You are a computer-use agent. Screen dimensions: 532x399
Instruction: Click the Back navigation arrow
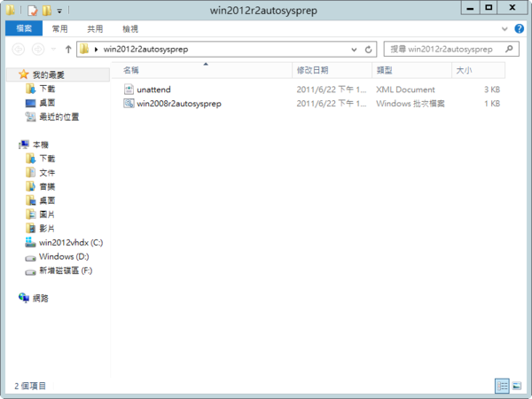(19, 49)
